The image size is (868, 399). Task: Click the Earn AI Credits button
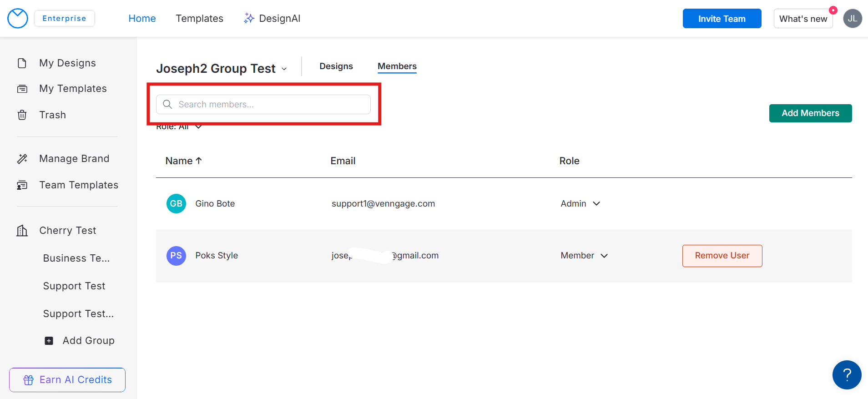pos(67,380)
